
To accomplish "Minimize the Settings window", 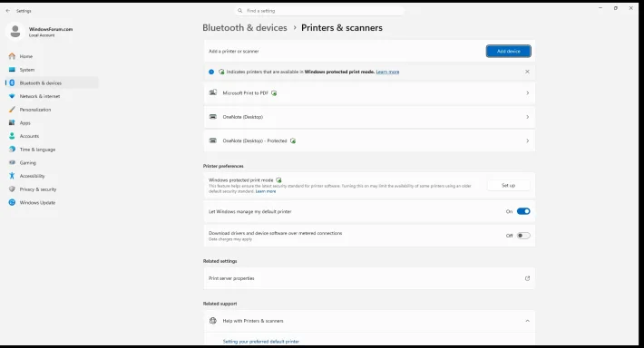I will (x=600, y=8).
